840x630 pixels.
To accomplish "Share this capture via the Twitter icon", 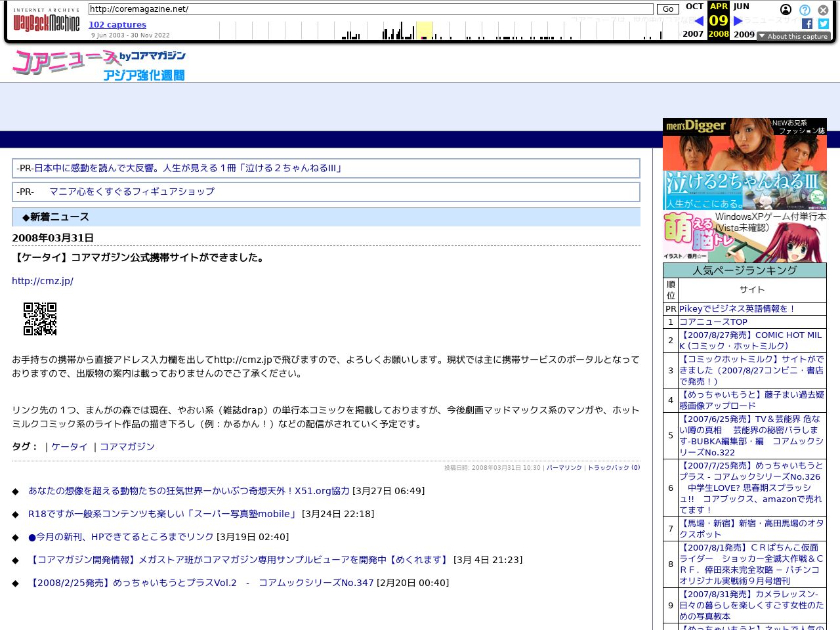I will (x=822, y=24).
